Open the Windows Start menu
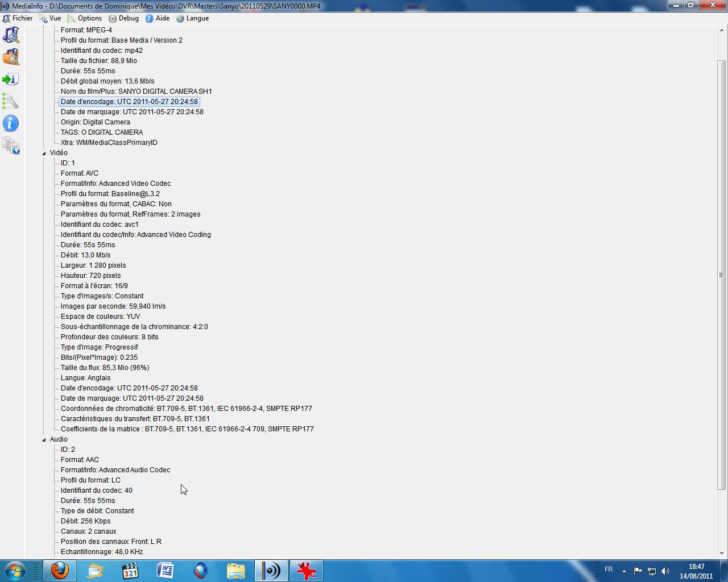The height and width of the screenshot is (582, 728). click(15, 570)
